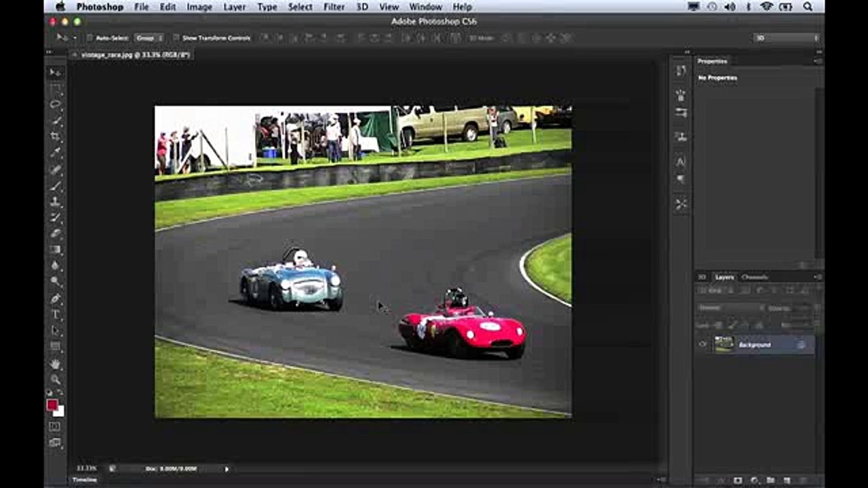Add a layer mask from Layers panel footer
868x488 pixels.
[738, 481]
